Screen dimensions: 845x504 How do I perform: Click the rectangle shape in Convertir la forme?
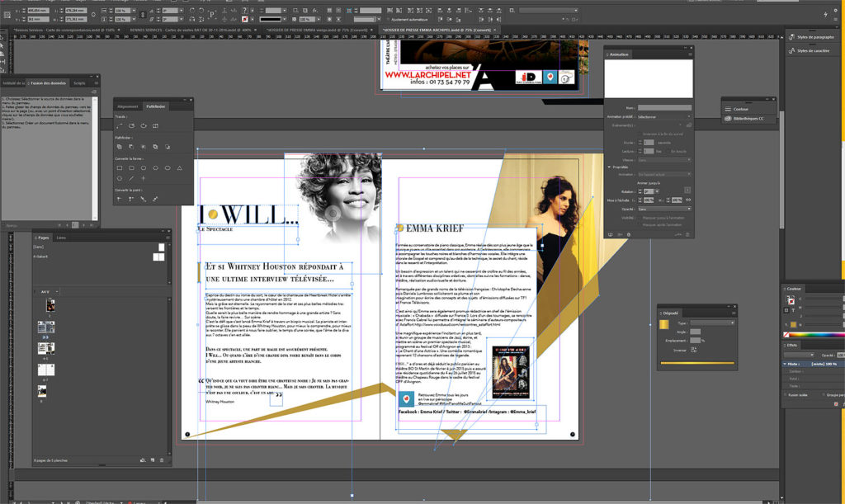pyautogui.click(x=120, y=167)
